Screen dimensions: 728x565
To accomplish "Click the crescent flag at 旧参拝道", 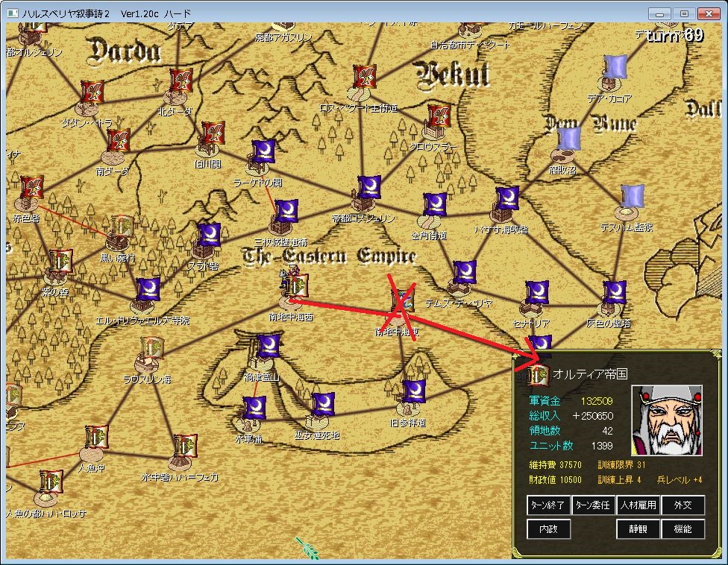I will [414, 391].
